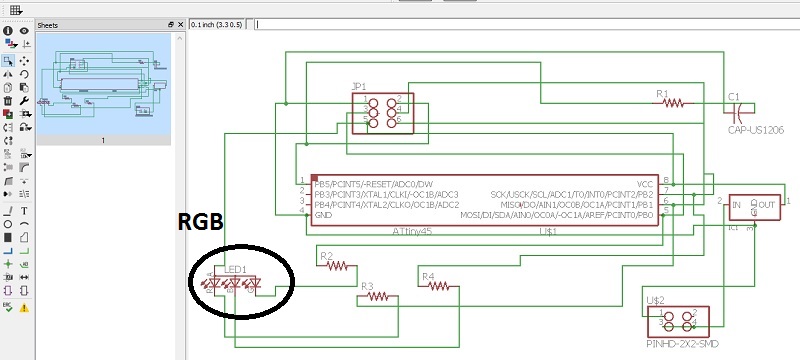Click the R2 resistor label
This screenshot has height=360, width=800.
(327, 255)
